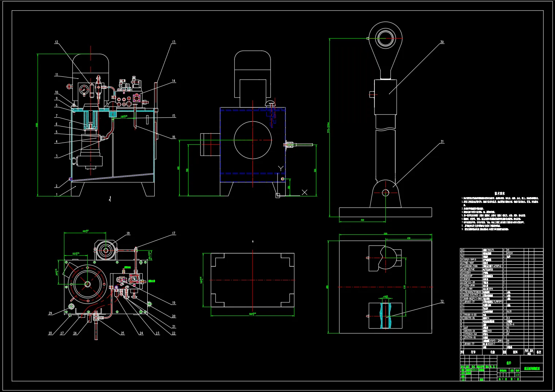This screenshot has height=392, width=555.
Task: Select callout number 13 on the front view
Action: 174,42
